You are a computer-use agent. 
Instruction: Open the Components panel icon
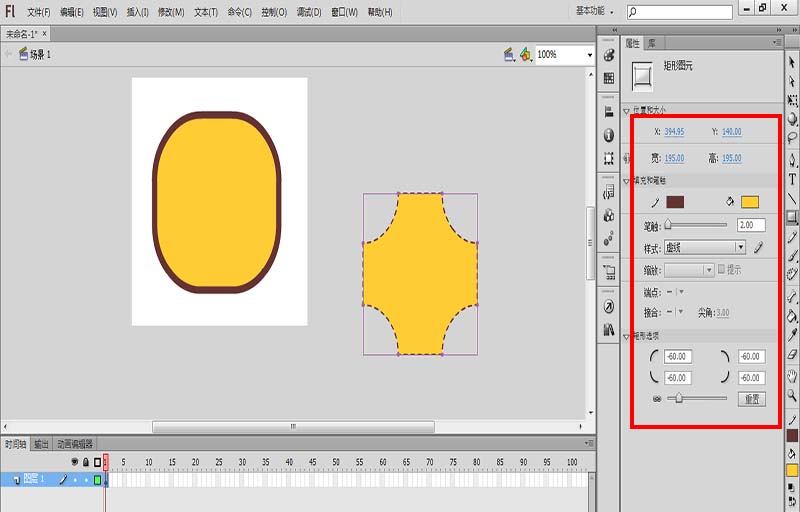point(609,215)
